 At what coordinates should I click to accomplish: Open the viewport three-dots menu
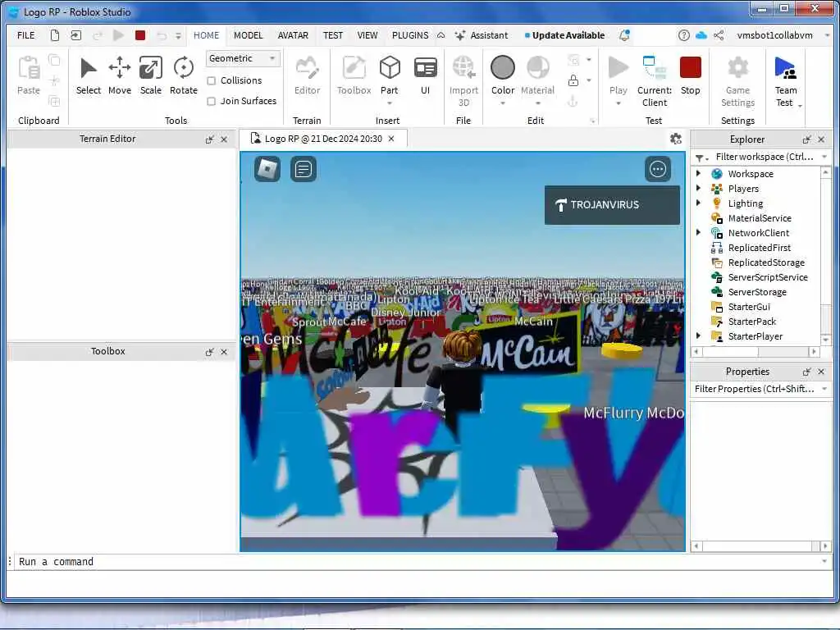[x=658, y=169]
